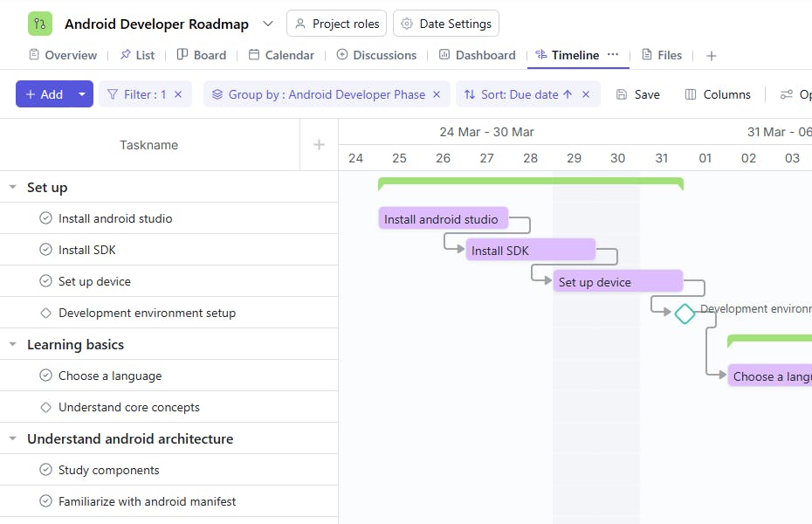
Task: Clear the Group by Android Developer Phase
Action: tap(437, 94)
